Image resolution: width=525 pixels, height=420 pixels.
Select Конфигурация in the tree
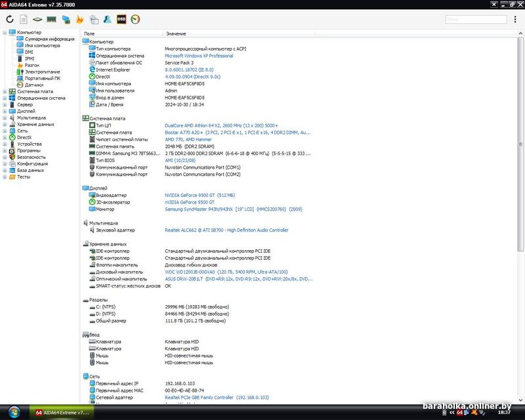pyautogui.click(x=32, y=164)
